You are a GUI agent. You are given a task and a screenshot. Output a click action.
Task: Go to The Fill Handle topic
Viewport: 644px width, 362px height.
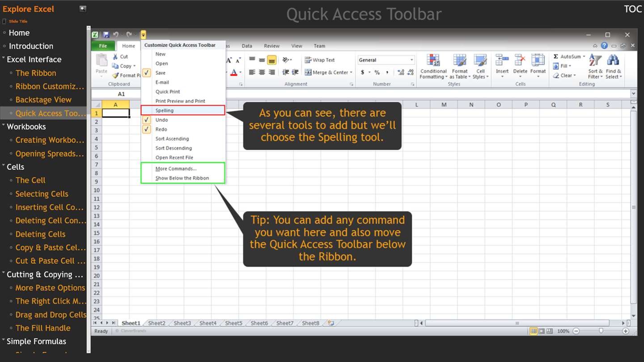tap(43, 328)
